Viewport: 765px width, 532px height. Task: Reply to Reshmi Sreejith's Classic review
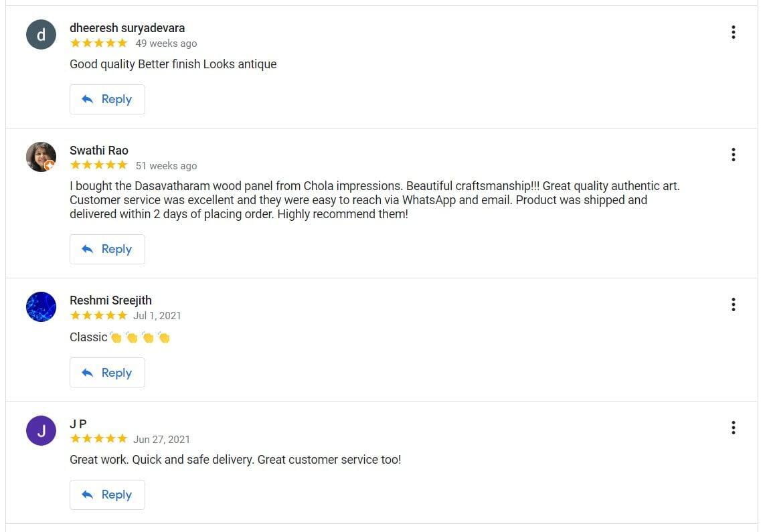pos(107,373)
